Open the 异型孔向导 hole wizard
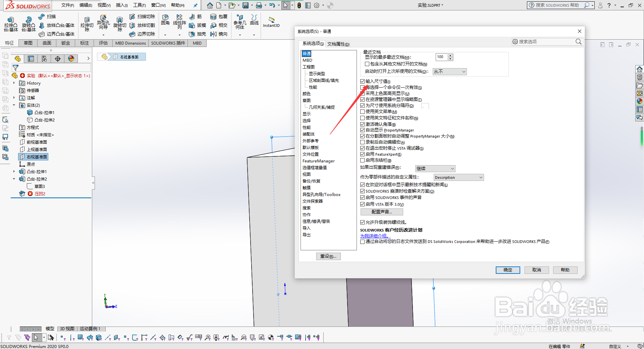The width and height of the screenshot is (644, 349). pos(104,21)
